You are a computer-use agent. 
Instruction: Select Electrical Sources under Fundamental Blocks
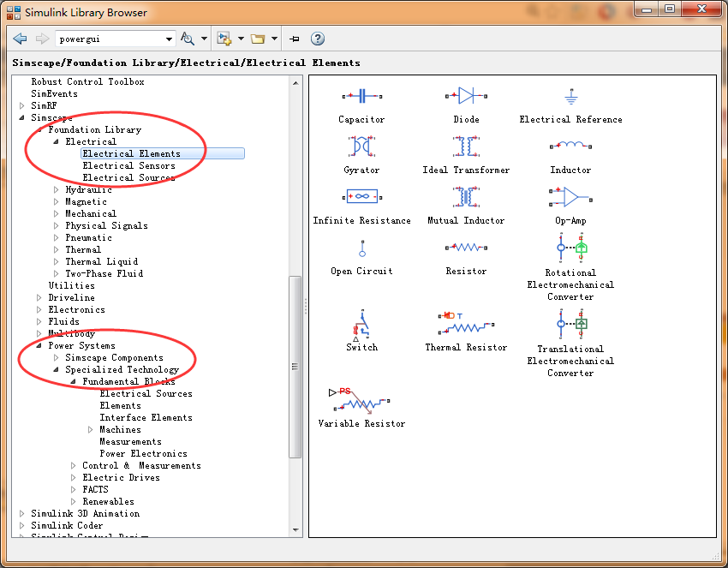[x=146, y=393]
